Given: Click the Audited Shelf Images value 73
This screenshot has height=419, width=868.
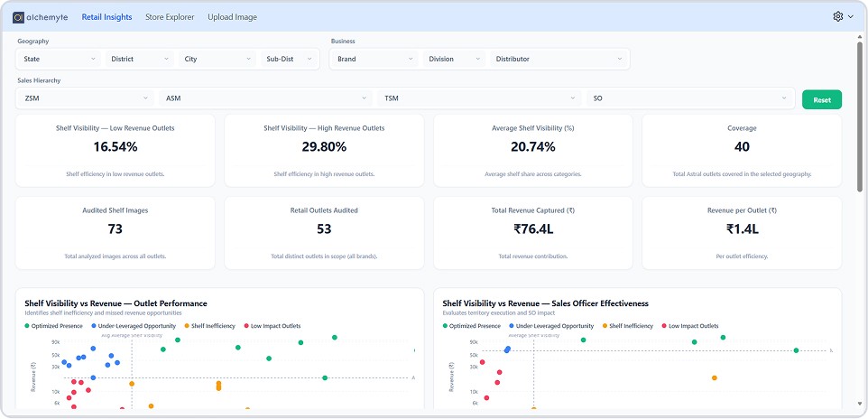Looking at the screenshot, I should 115,228.
